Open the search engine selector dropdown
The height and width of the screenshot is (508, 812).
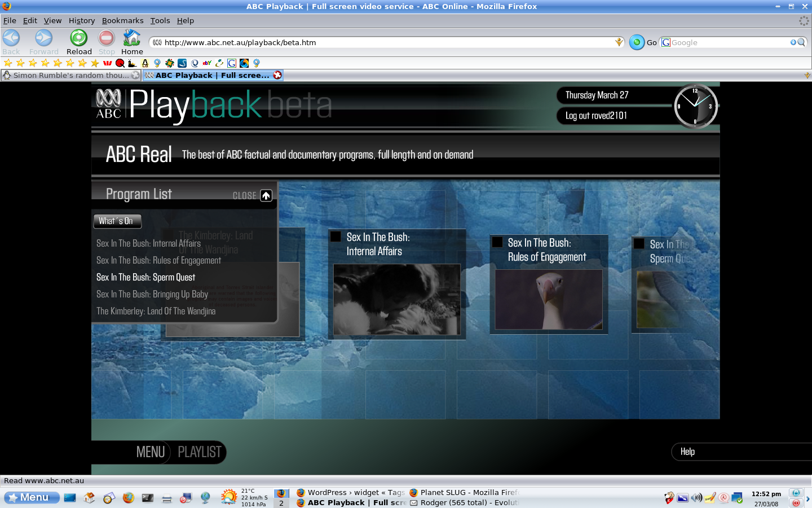click(x=666, y=42)
